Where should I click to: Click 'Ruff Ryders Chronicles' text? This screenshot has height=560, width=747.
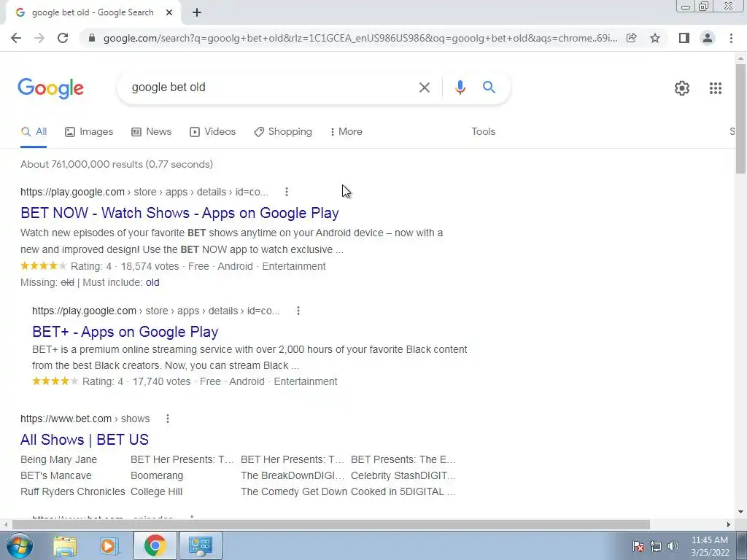coord(72,491)
